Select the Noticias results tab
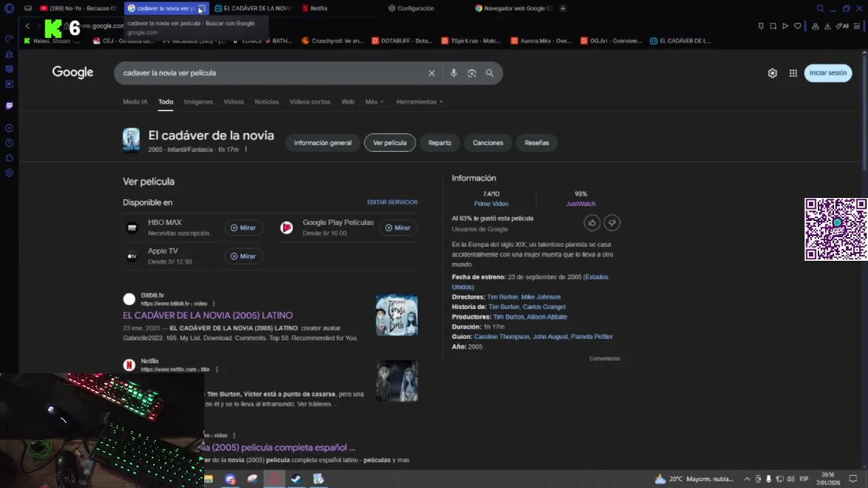Screen dimensions: 868x488 pos(267,102)
